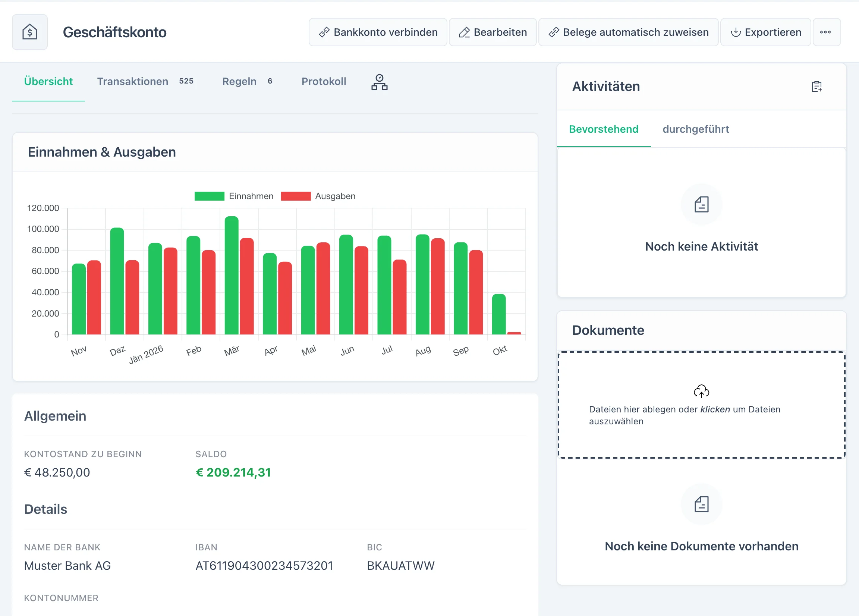Click document icon above Noch keine Dokumente vorhanden
Viewport: 859px width, 616px height.
click(701, 504)
